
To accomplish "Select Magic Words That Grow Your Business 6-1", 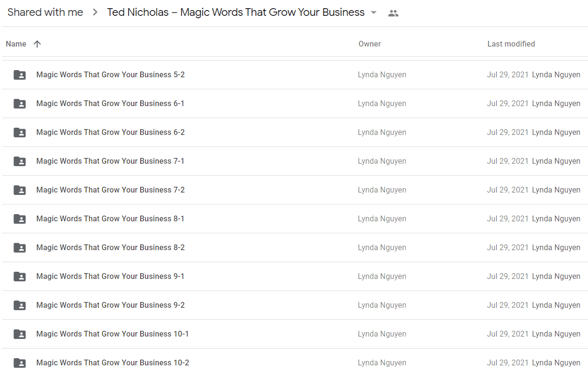I will [x=110, y=104].
